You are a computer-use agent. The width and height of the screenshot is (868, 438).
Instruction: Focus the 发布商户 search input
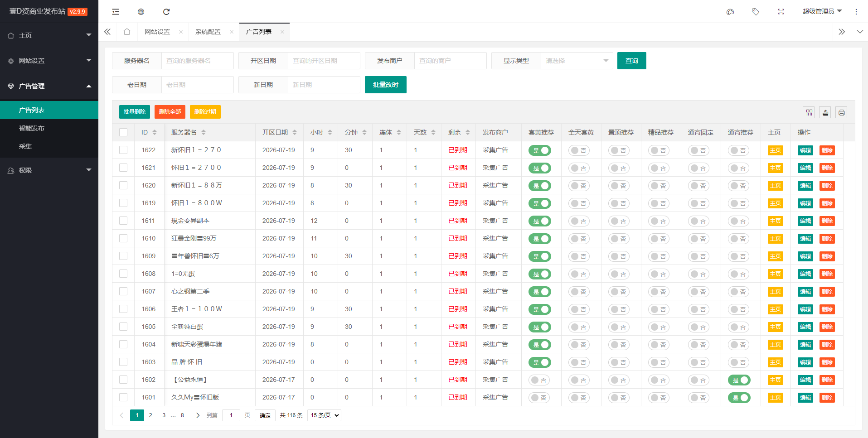(x=450, y=61)
